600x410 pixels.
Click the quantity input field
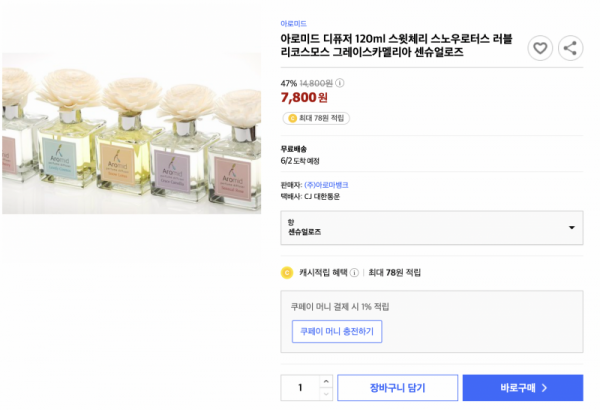pyautogui.click(x=300, y=388)
